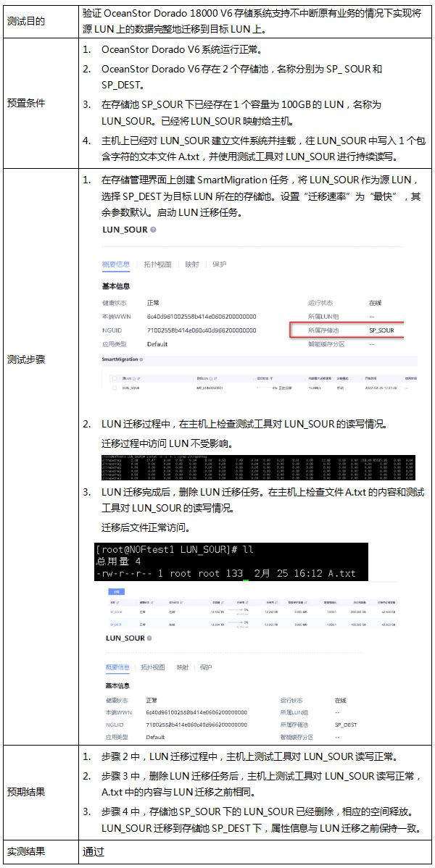Click LUN_SOUR cell in SmartMigration table

[x=130, y=388]
